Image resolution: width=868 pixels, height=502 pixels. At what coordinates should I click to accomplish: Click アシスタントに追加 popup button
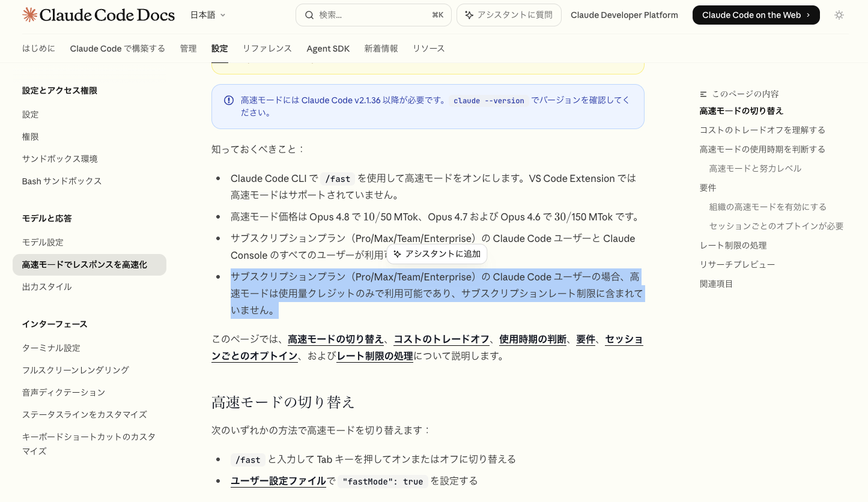pyautogui.click(x=437, y=254)
